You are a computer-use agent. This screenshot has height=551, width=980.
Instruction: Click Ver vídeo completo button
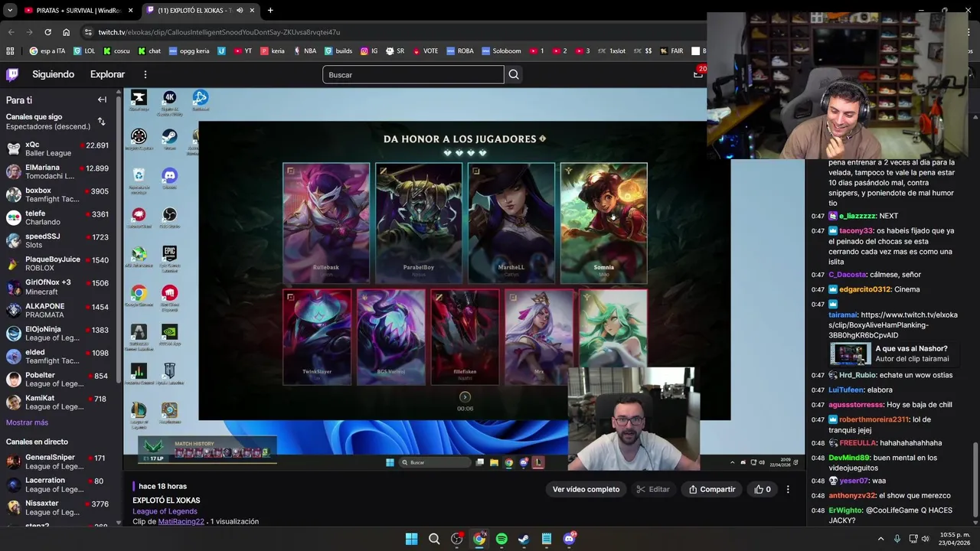(586, 489)
